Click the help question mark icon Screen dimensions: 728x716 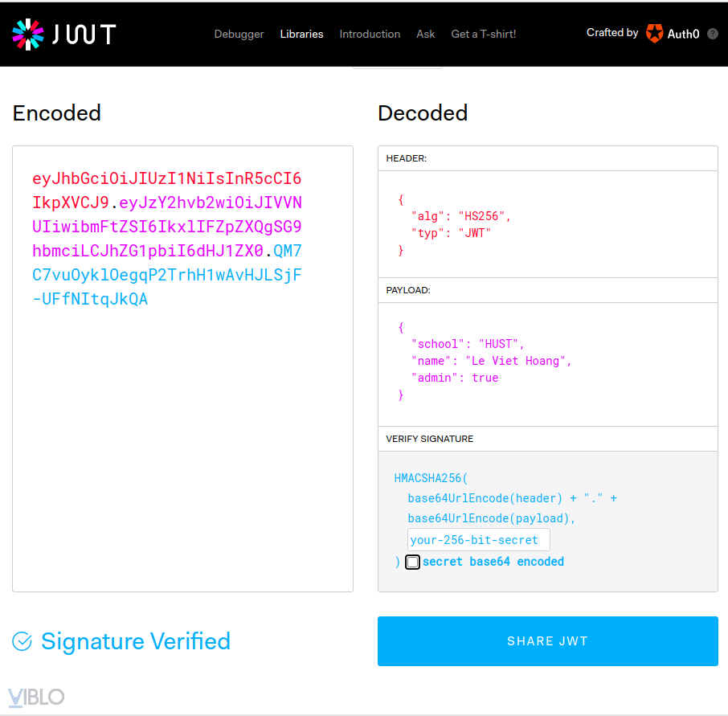(x=712, y=34)
